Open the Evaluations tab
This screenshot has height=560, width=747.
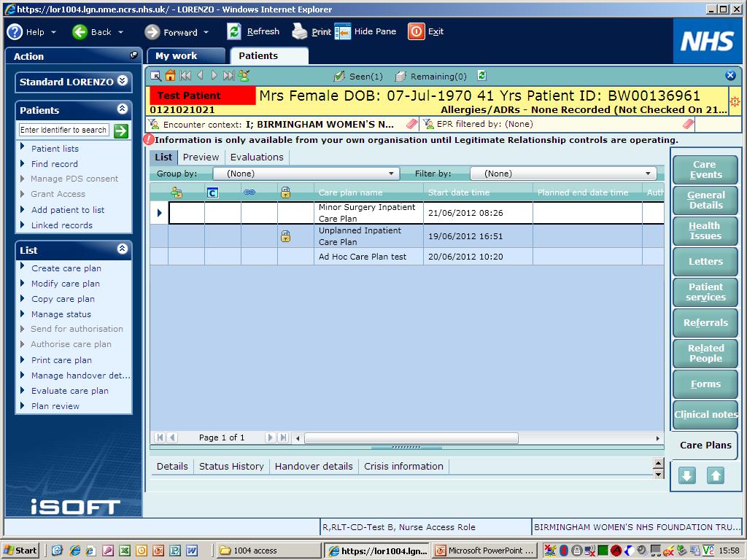pyautogui.click(x=257, y=157)
